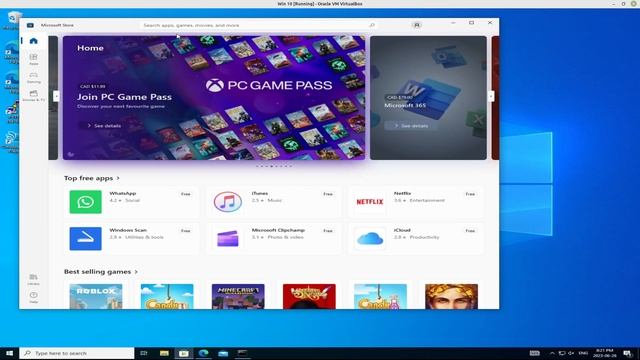The image size is (640, 360).
Task: Open the iCloud app icon
Action: (x=370, y=238)
